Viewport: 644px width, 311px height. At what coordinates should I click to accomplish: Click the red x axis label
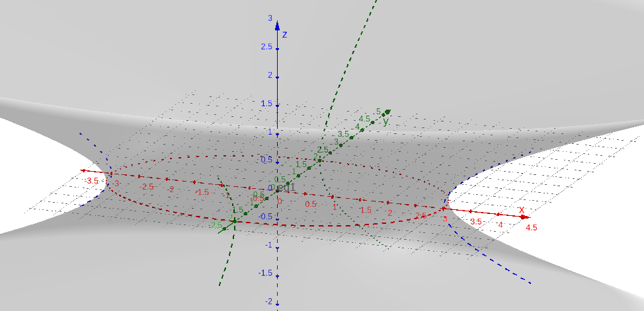[521, 210]
